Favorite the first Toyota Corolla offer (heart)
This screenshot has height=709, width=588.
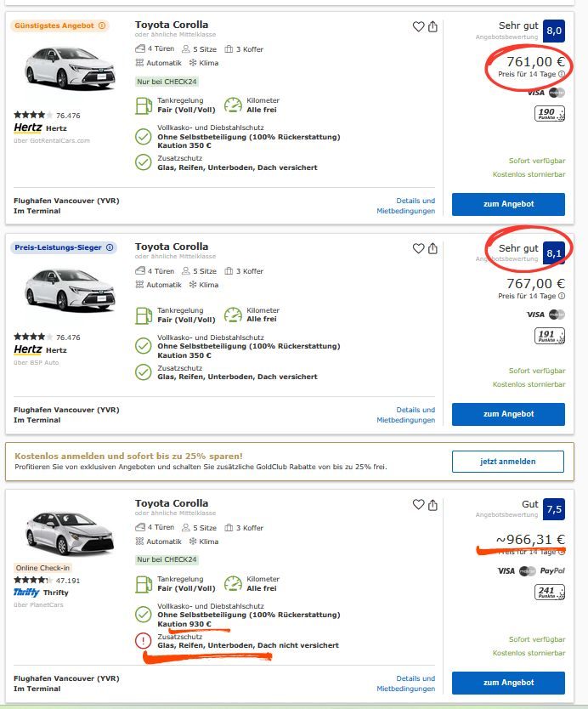click(418, 27)
